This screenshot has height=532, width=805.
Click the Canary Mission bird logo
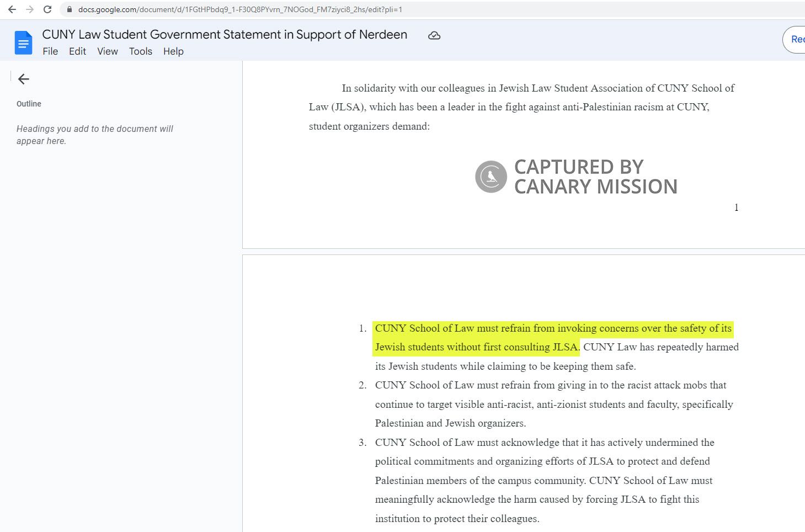pyautogui.click(x=491, y=177)
